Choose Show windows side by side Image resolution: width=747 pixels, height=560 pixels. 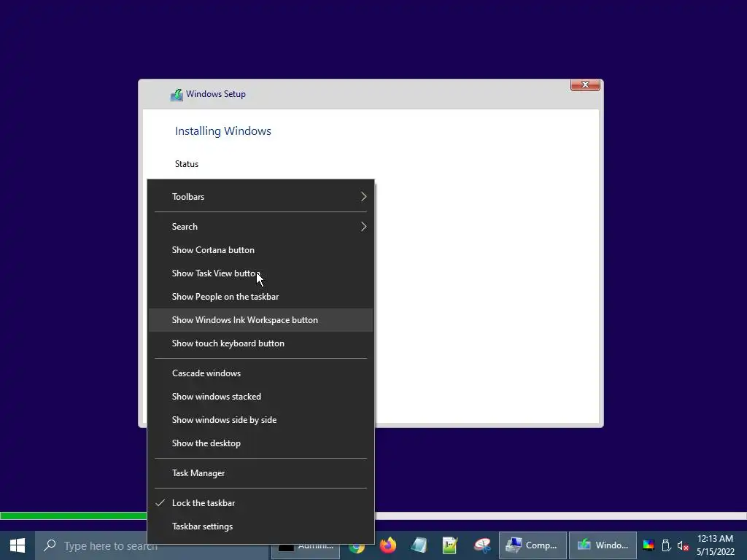tap(261, 420)
